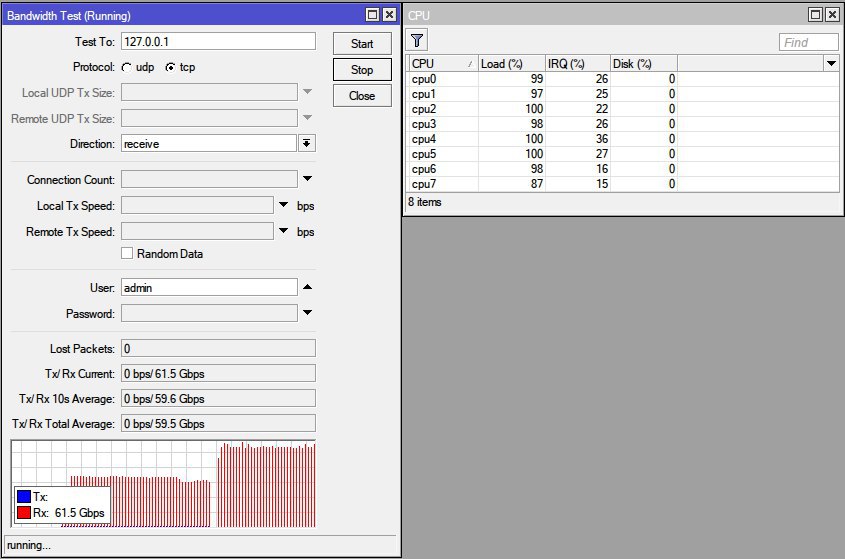This screenshot has width=845, height=559.
Task: Click the Rx bandwidth graph area
Action: click(163, 484)
